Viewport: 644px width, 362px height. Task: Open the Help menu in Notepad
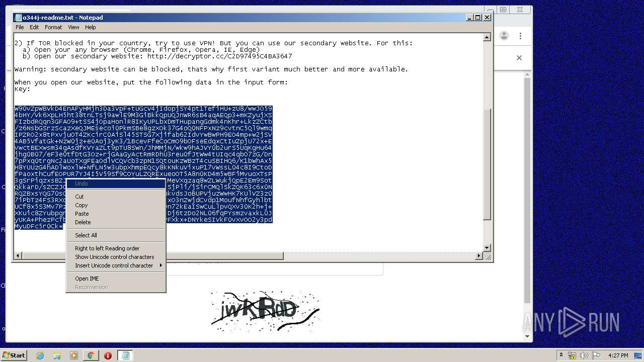[x=91, y=27]
